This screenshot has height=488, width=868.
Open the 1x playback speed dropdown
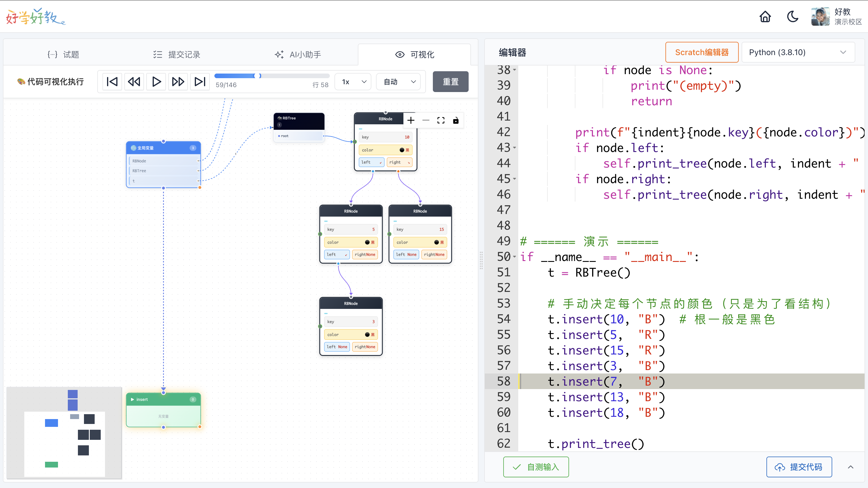click(353, 82)
